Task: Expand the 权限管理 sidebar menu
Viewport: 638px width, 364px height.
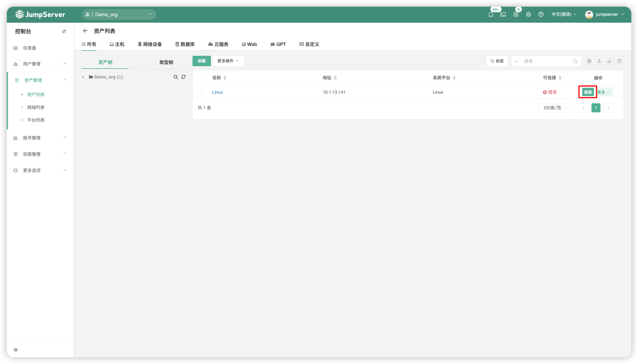Action: tap(40, 154)
